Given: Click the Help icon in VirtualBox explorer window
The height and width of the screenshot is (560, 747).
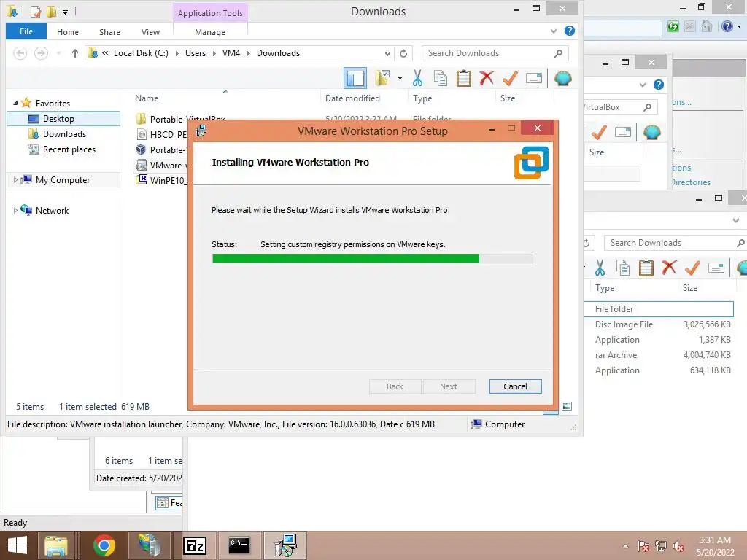Looking at the screenshot, I should pos(659,85).
